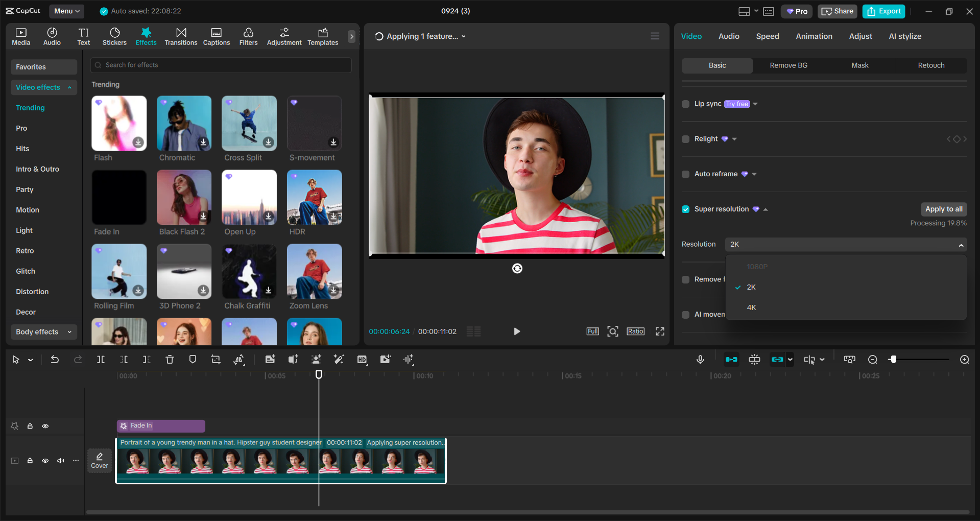Open the voiceover microphone recording tool
Viewport: 980px width, 521px height.
pyautogui.click(x=700, y=359)
